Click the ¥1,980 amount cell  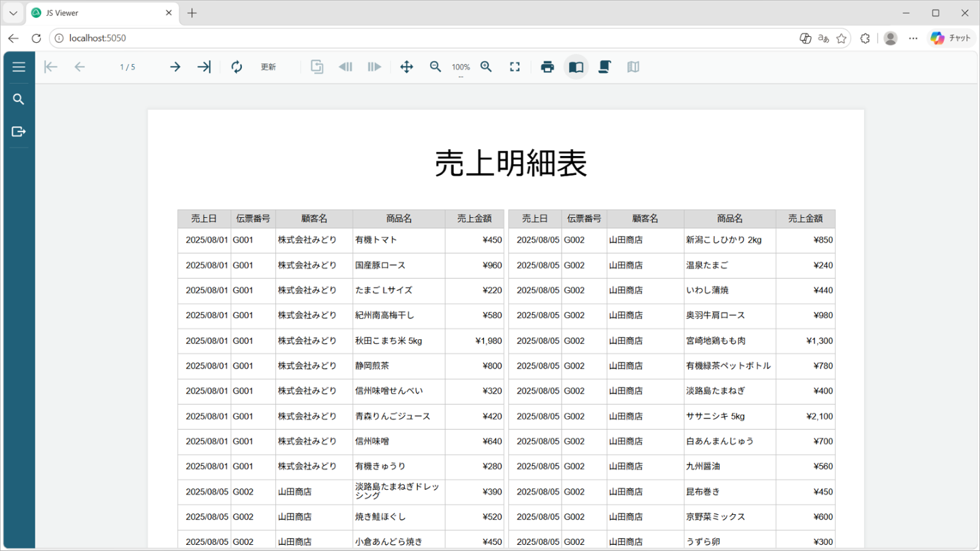point(474,341)
